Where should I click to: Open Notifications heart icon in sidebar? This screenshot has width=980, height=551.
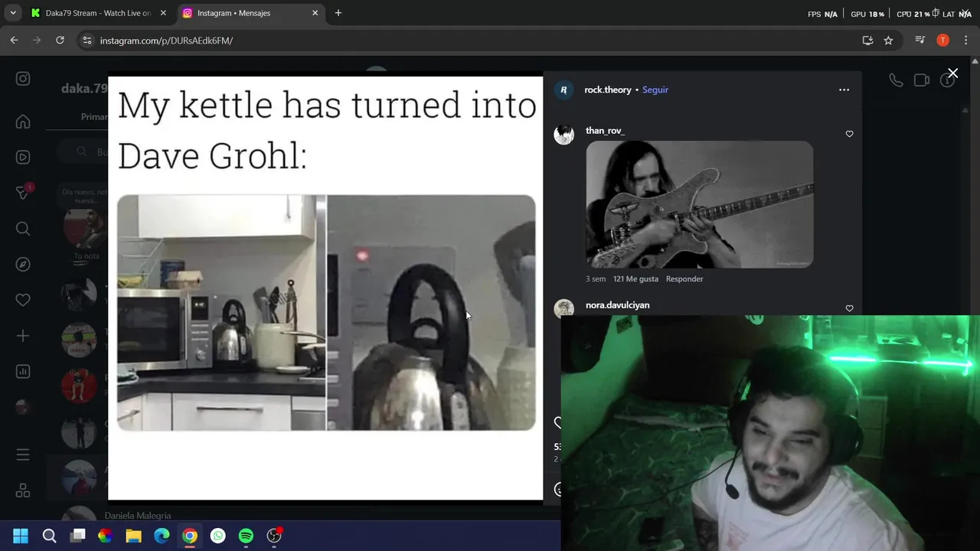(23, 300)
